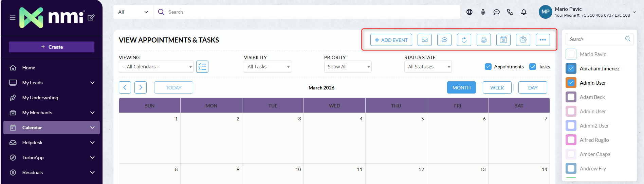Click the email envelope toolbar icon
The image size is (644, 184).
point(424,40)
